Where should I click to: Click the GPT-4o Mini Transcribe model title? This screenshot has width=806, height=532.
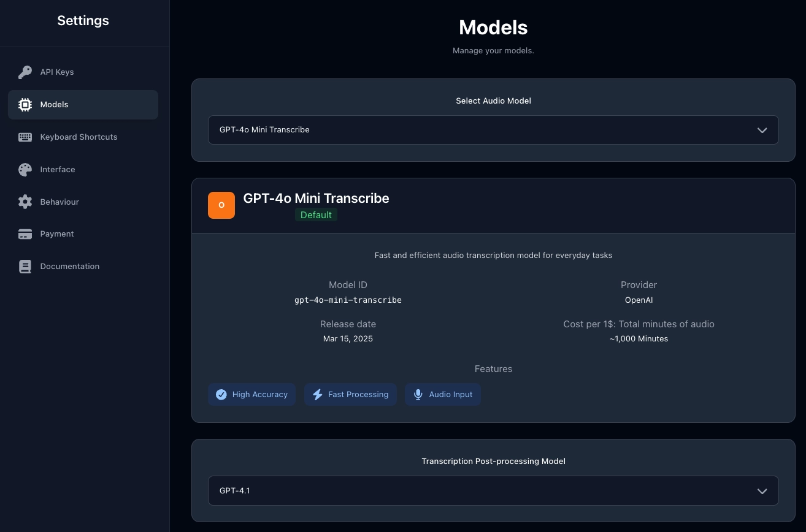(316, 198)
